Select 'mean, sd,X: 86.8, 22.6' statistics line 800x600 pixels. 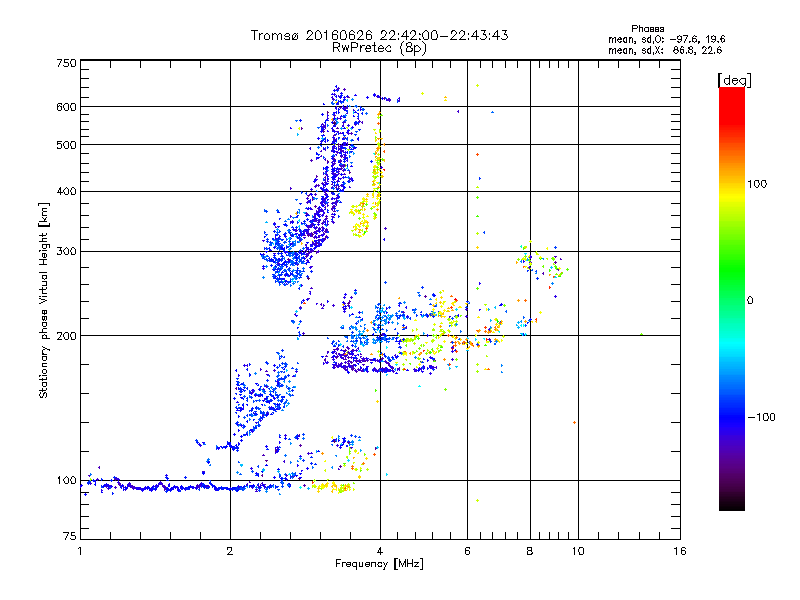(x=665, y=51)
